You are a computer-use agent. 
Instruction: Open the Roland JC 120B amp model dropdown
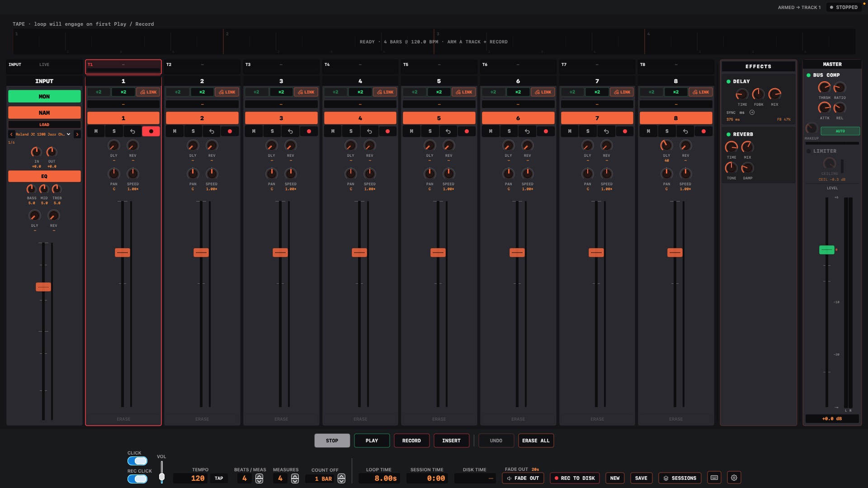[43, 134]
